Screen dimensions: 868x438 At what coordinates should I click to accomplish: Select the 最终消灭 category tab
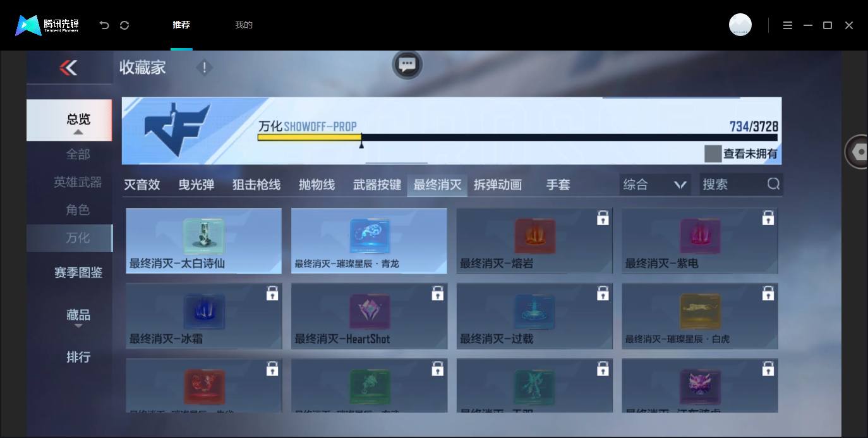[437, 185]
